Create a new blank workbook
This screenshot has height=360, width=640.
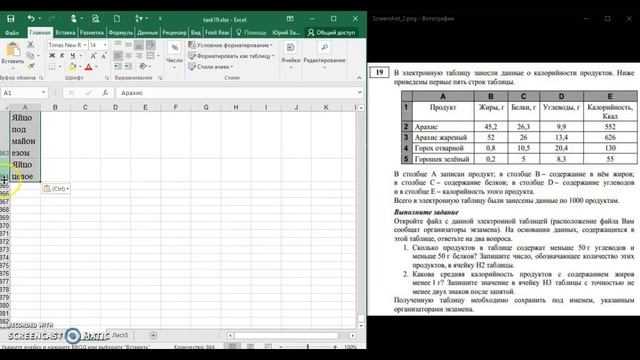click(117, 19)
